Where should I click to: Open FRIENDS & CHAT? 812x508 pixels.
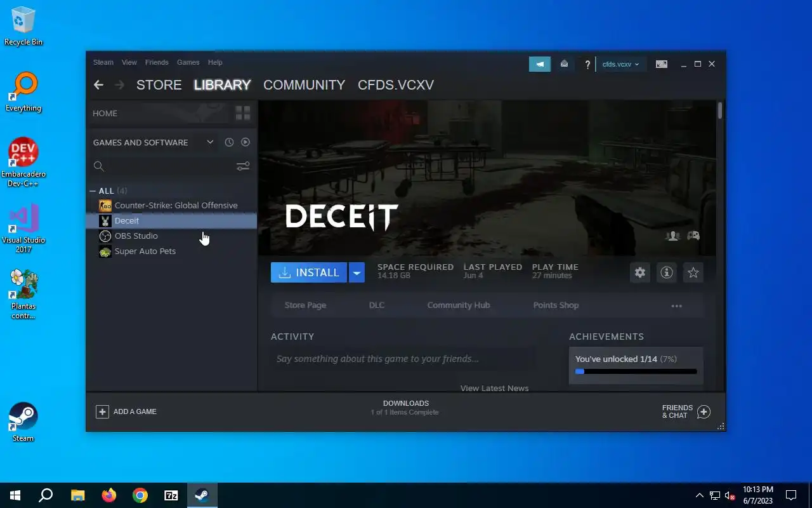pos(686,411)
